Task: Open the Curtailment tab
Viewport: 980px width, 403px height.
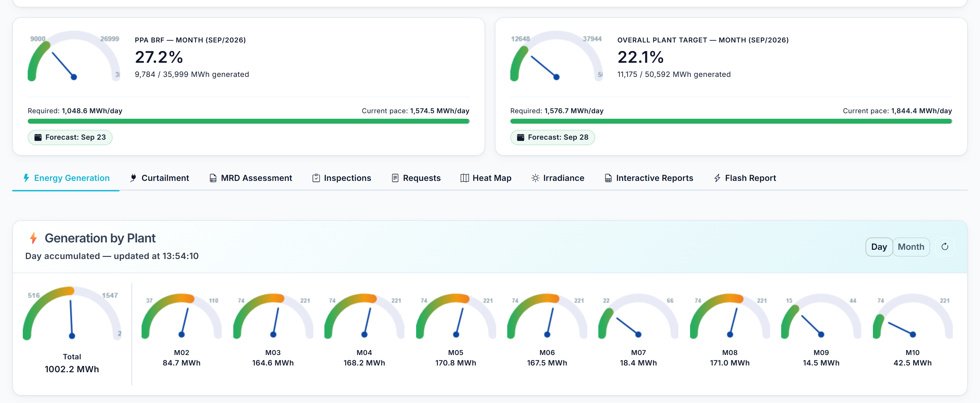Action: tap(159, 178)
